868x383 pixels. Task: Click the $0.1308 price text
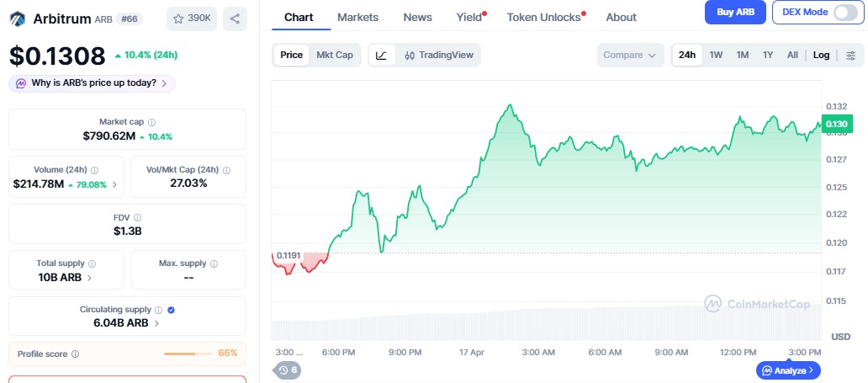57,56
